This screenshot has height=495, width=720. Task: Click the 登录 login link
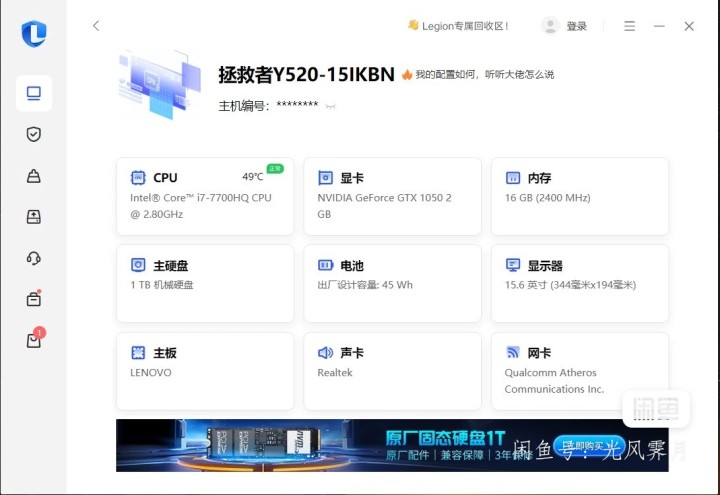(577, 26)
